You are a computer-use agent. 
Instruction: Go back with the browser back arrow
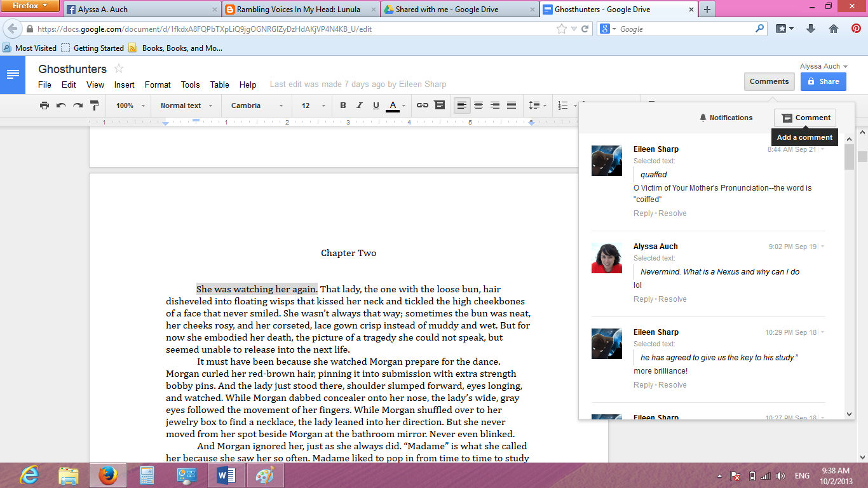tap(13, 29)
